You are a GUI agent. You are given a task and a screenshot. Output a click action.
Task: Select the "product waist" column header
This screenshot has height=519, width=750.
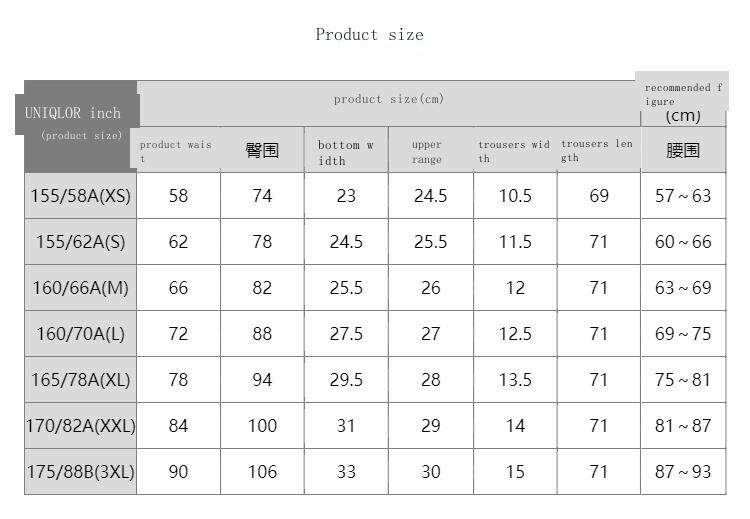click(x=177, y=151)
